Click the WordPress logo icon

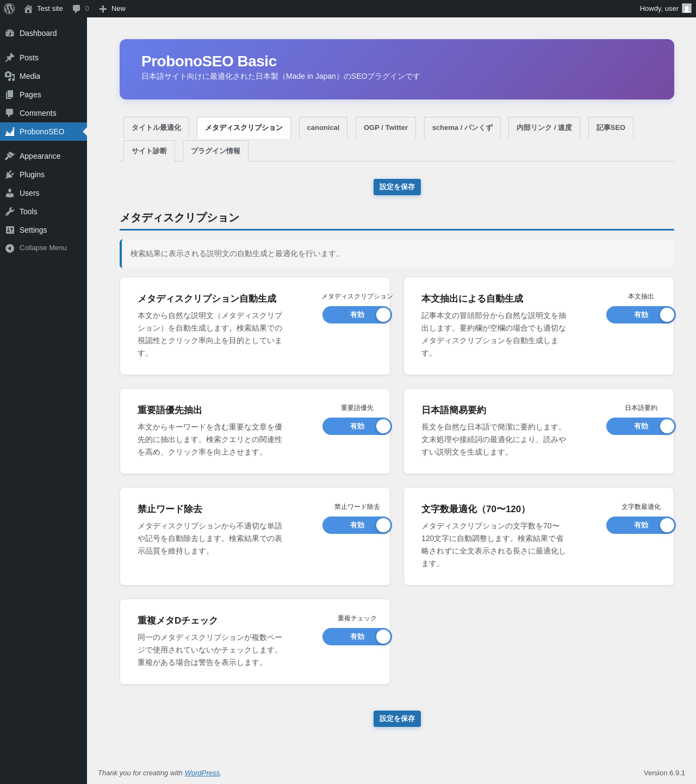point(9,9)
